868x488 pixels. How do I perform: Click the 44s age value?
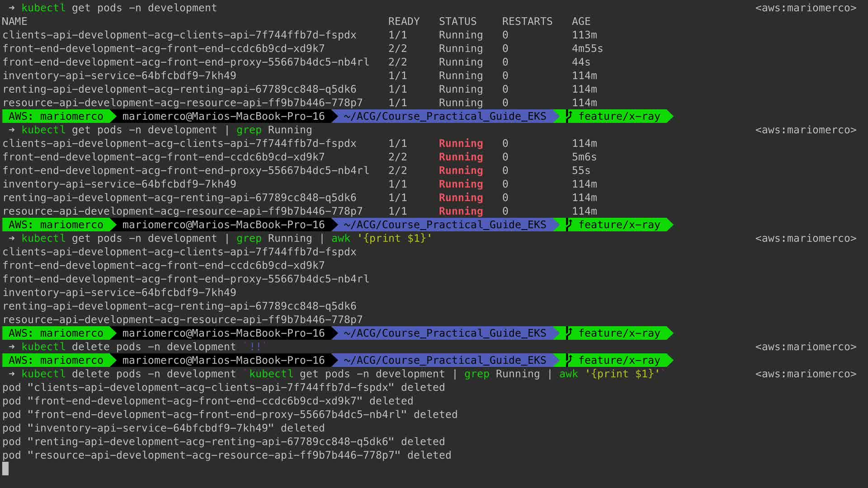coord(581,62)
